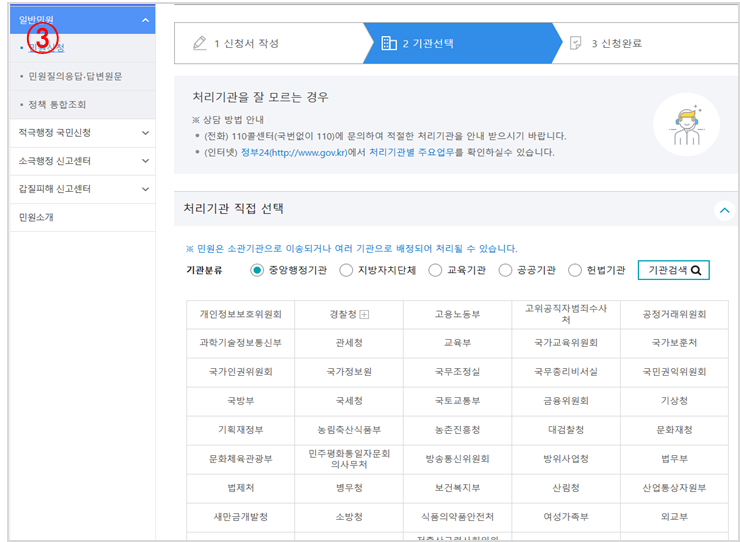Go to step 2 기관선택

coord(462,43)
